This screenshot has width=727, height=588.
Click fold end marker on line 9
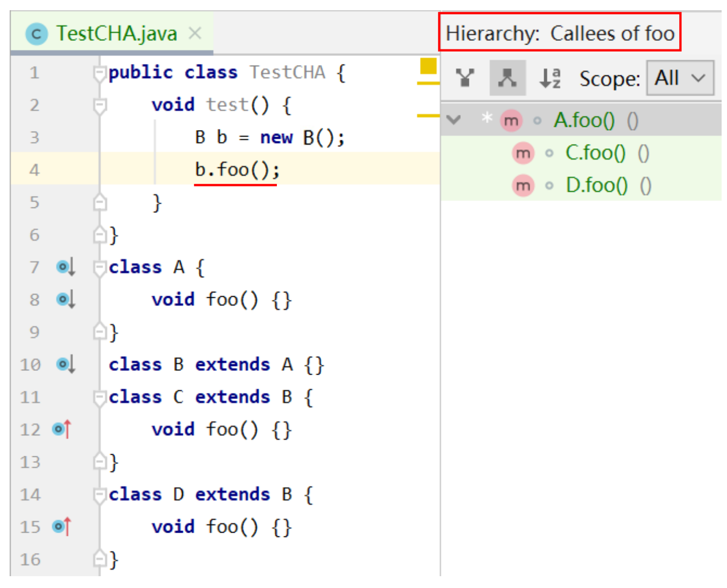(99, 332)
